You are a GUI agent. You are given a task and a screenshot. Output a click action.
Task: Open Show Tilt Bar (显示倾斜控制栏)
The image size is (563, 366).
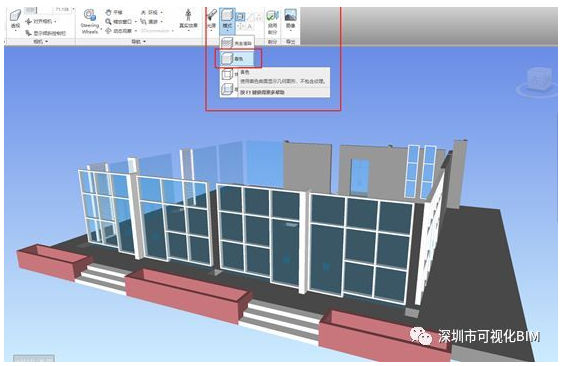[x=46, y=33]
